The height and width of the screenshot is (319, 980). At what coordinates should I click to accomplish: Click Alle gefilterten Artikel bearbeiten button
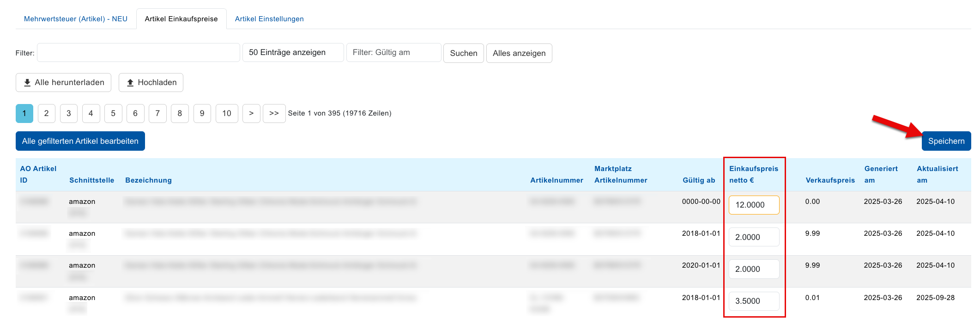80,141
